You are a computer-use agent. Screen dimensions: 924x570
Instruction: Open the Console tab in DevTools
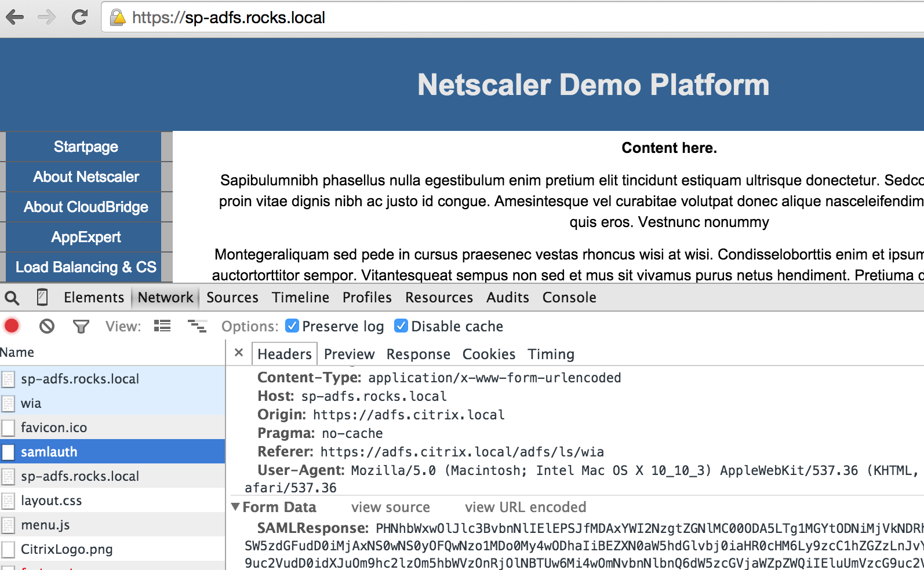pyautogui.click(x=569, y=297)
